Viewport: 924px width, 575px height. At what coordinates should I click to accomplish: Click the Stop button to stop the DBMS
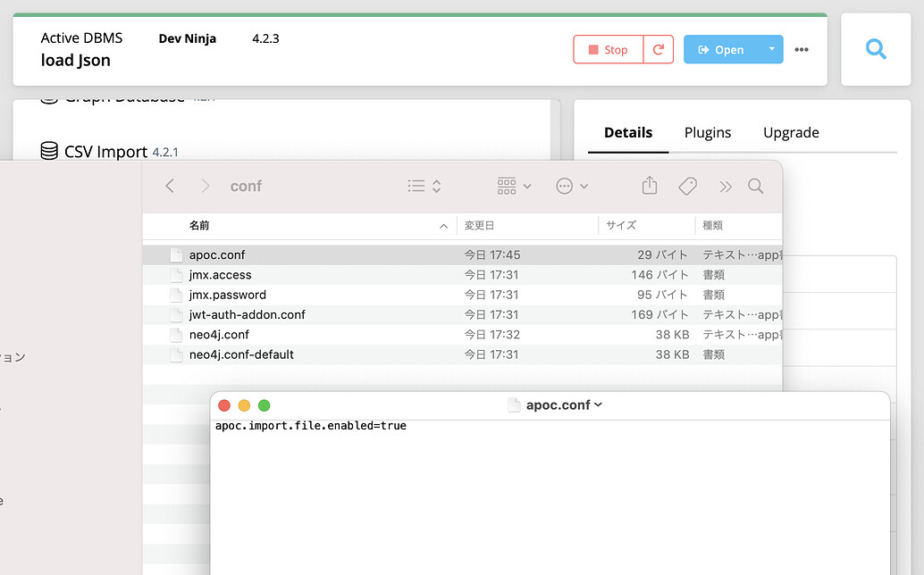tap(608, 49)
